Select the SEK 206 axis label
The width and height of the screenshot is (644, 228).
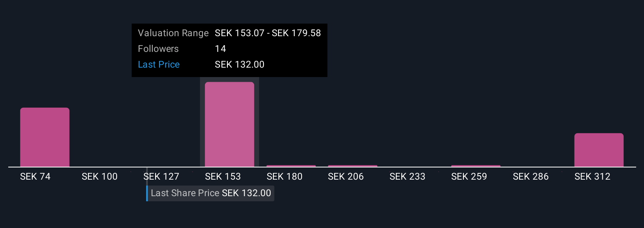(346, 177)
